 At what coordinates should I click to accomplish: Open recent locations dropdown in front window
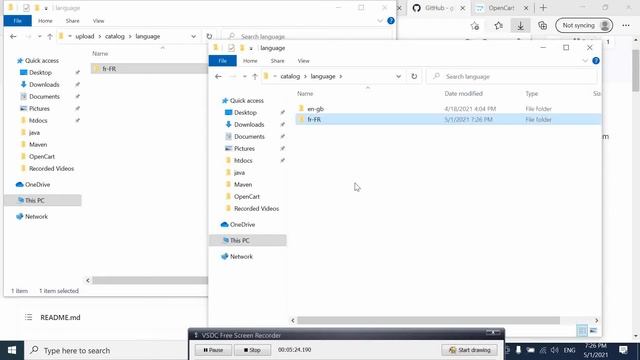click(x=244, y=76)
